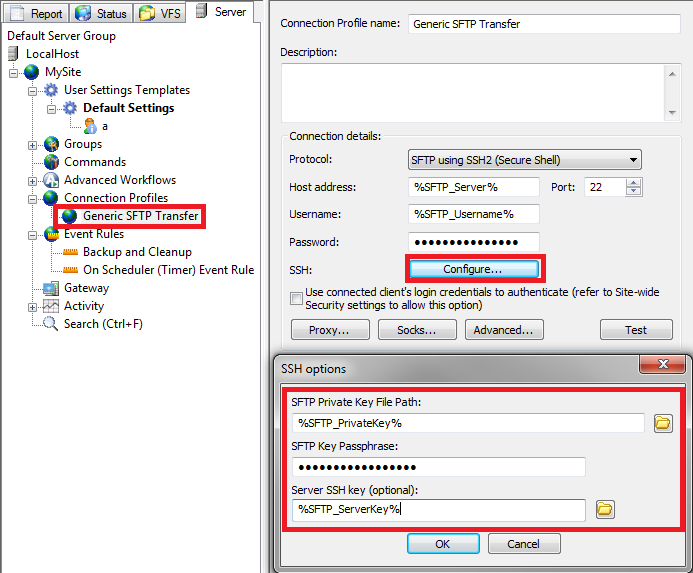
Task: Close the SSH options dialog
Action: 661,367
